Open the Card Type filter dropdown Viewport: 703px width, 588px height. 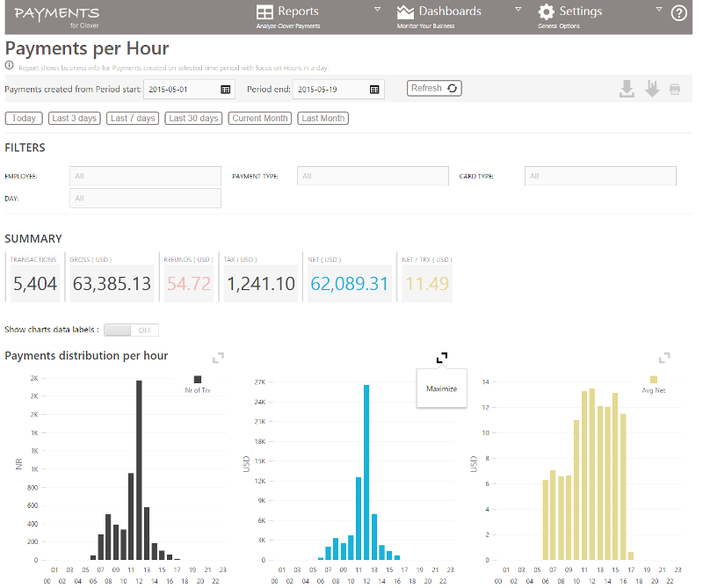coord(600,176)
